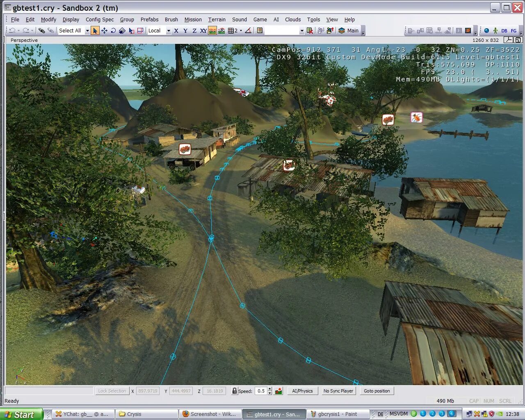
Task: Click the red rectangle area selection icon
Action: point(140,31)
